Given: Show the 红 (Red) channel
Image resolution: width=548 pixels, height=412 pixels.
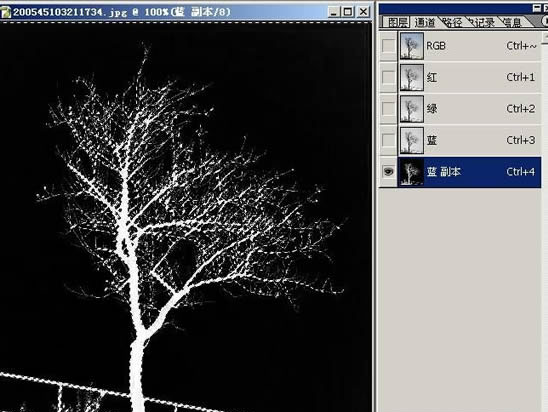Looking at the screenshot, I should [388, 77].
